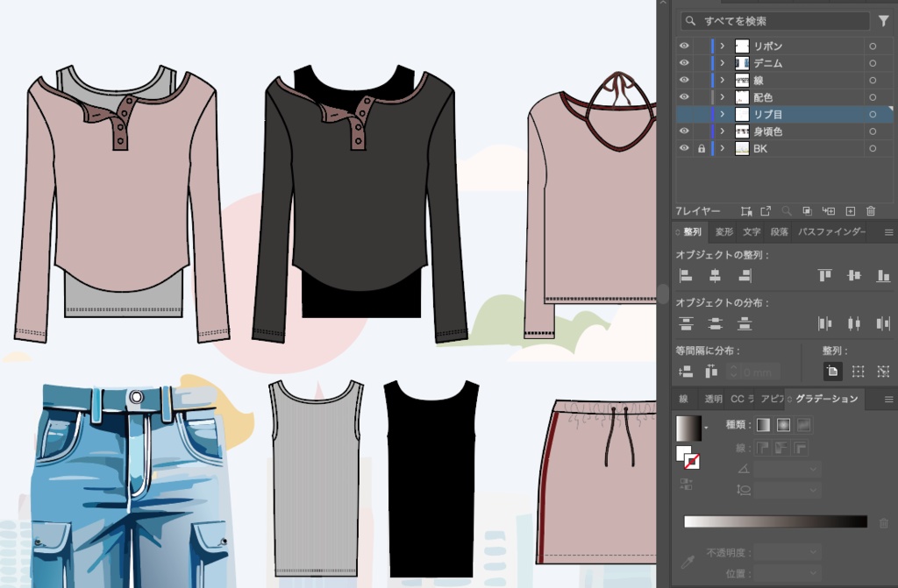Switch to the 変形 tab
The width and height of the screenshot is (898, 588).
723,232
